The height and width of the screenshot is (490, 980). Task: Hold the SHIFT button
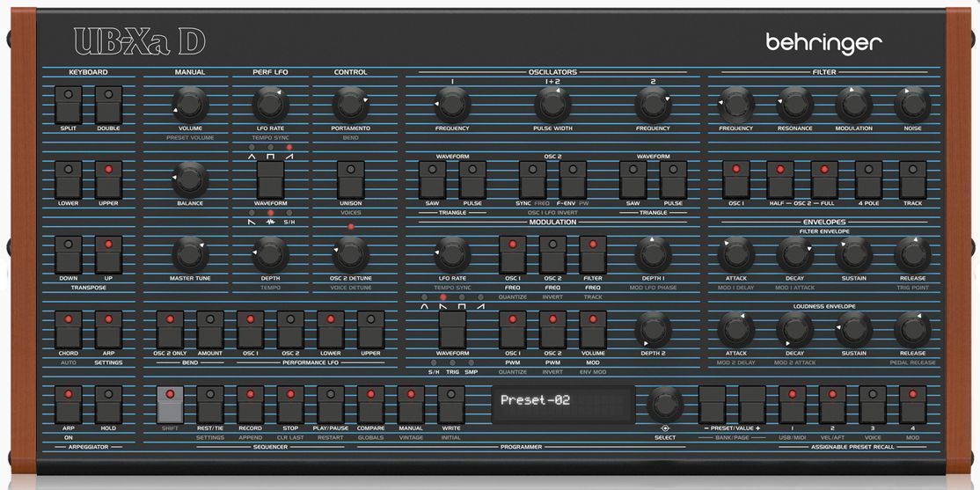170,405
